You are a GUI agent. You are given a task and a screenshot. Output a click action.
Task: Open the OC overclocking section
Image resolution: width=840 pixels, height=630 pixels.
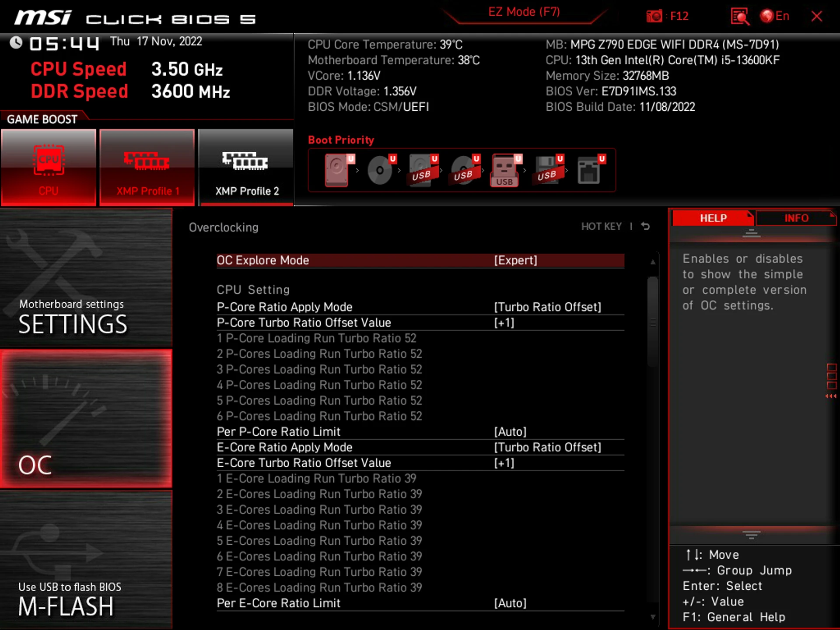click(x=86, y=419)
